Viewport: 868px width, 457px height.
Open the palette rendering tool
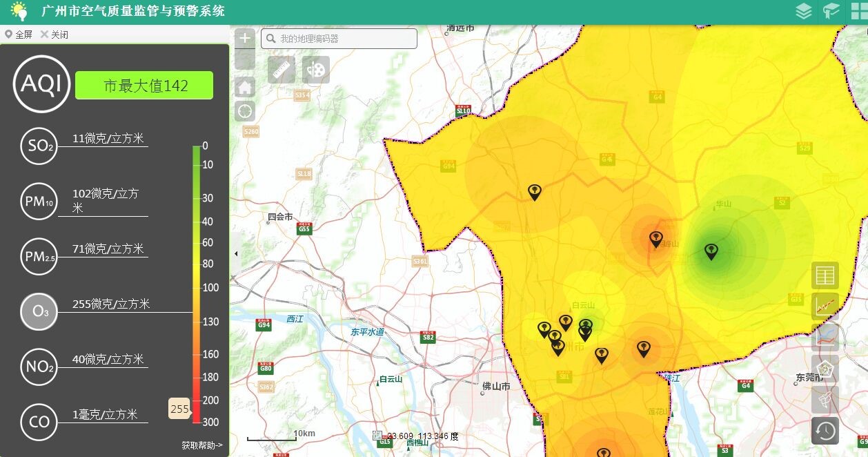coord(316,70)
